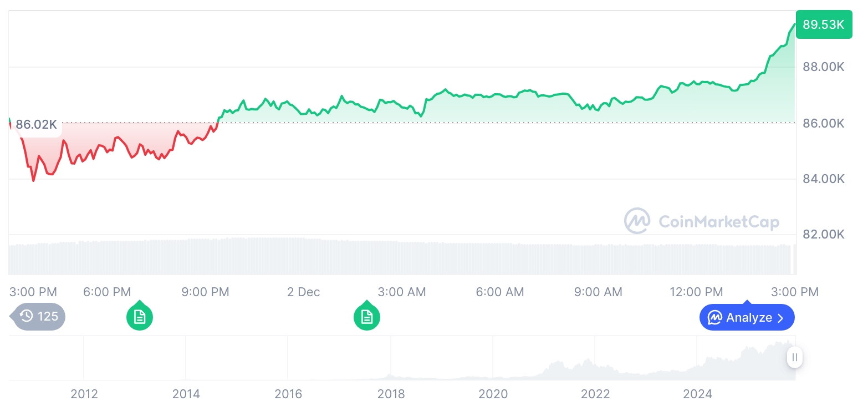Click the logo icon on the Analyze button
This screenshot has height=406, width=868.
714,318
